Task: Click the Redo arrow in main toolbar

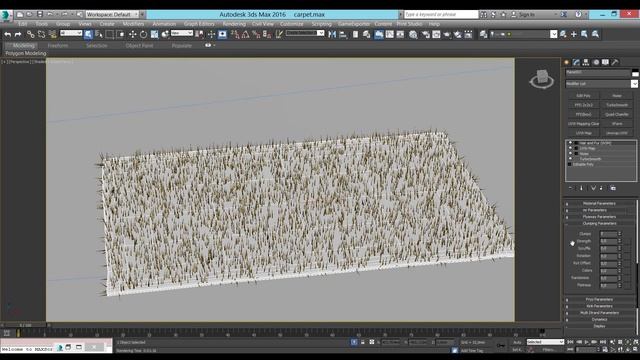Action: pyautogui.click(x=18, y=35)
